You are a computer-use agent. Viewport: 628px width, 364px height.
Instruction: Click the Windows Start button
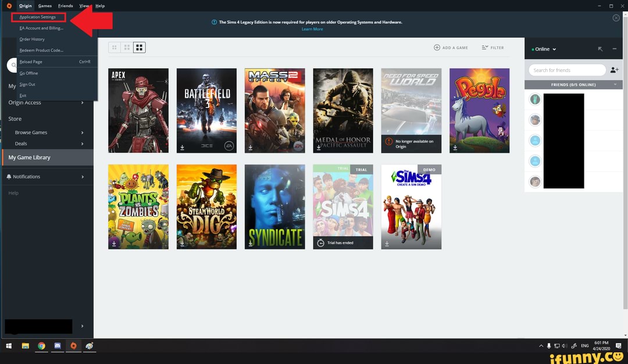(9, 346)
